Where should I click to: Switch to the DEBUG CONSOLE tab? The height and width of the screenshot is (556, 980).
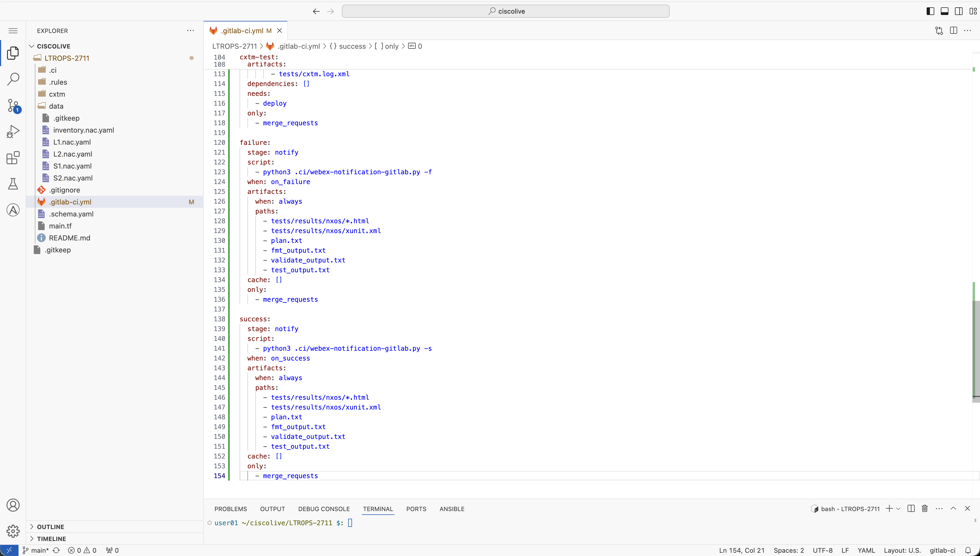[x=324, y=509]
